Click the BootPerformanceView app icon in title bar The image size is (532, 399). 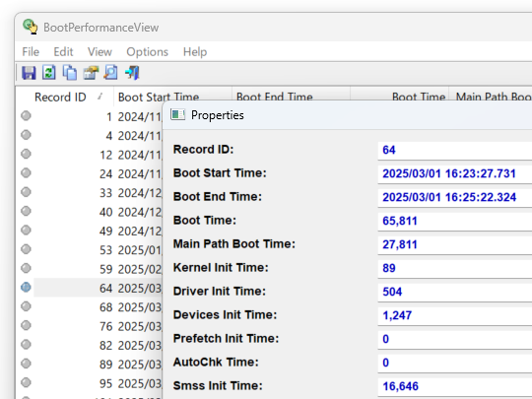(31, 27)
